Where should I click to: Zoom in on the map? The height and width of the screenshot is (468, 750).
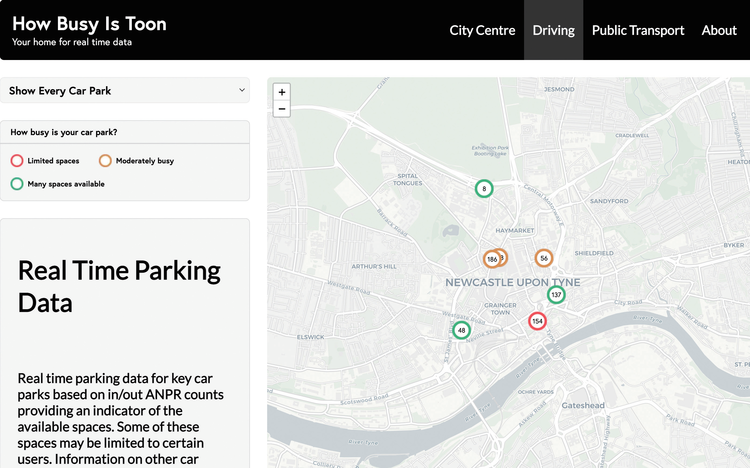(x=282, y=92)
